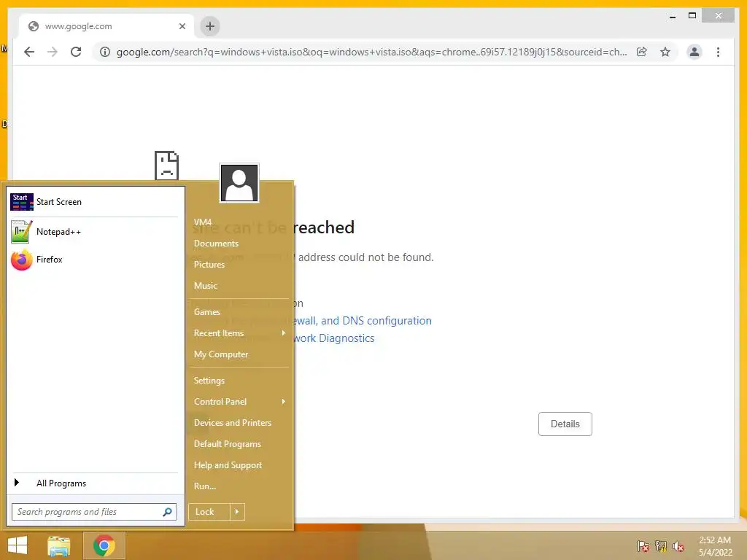View site information icon in address bar
The image size is (747, 560).
point(105,52)
